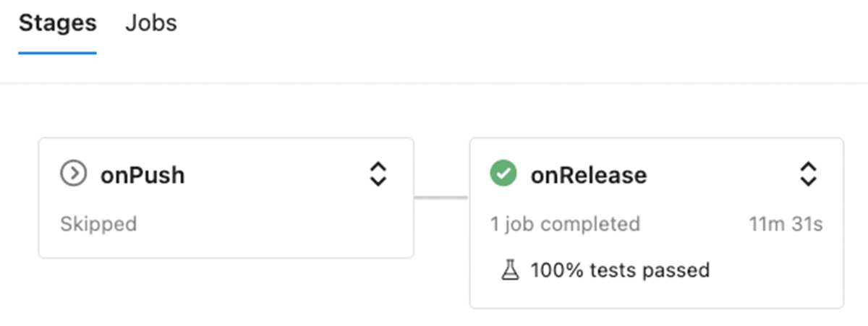Expand the onPush stage with chevron arrows

click(378, 174)
